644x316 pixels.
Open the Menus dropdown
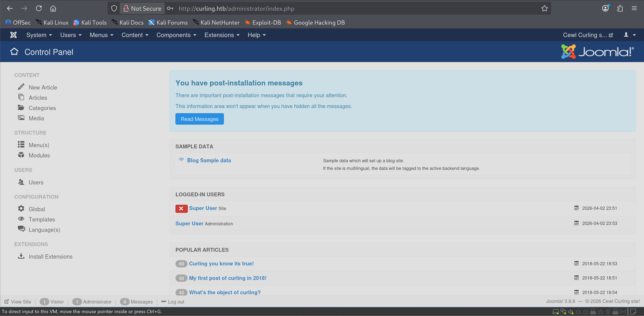101,35
